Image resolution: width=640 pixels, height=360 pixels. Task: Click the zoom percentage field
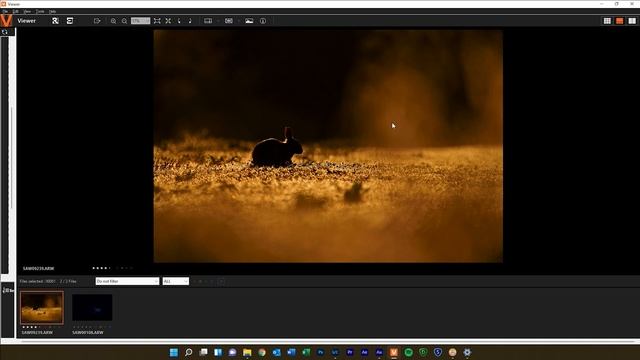(140, 21)
